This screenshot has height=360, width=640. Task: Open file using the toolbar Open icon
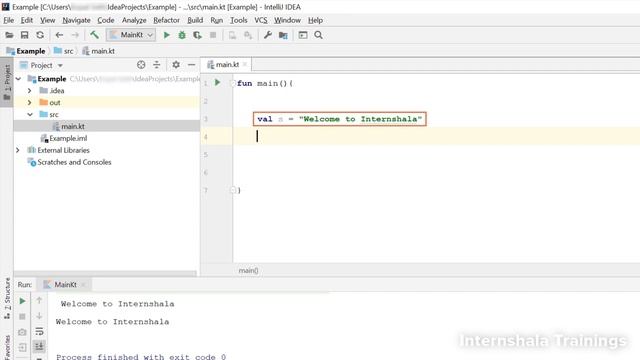pos(9,35)
